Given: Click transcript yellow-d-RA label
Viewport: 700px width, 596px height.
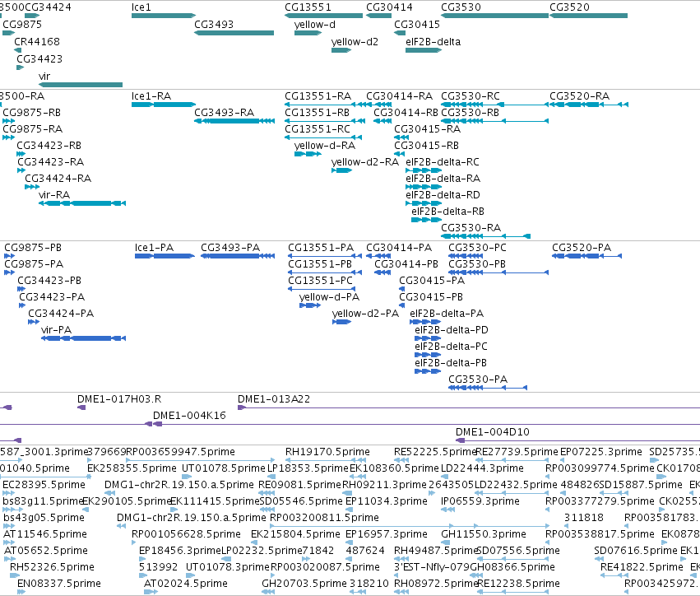Looking at the screenshot, I should pyautogui.click(x=325, y=146).
